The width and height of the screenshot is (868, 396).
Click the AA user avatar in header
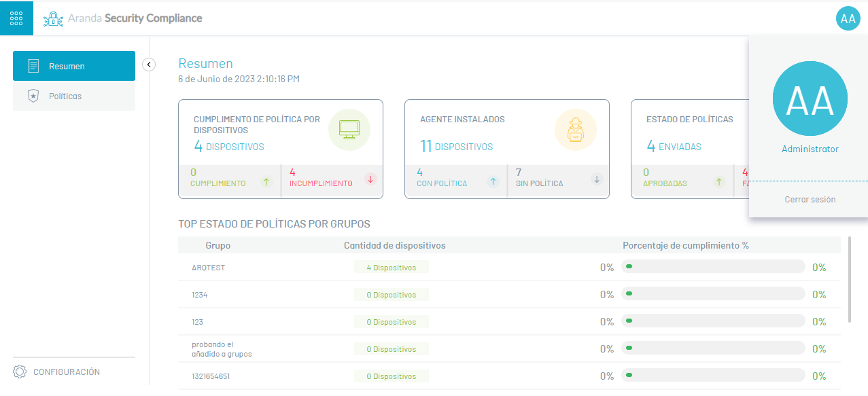pyautogui.click(x=848, y=18)
